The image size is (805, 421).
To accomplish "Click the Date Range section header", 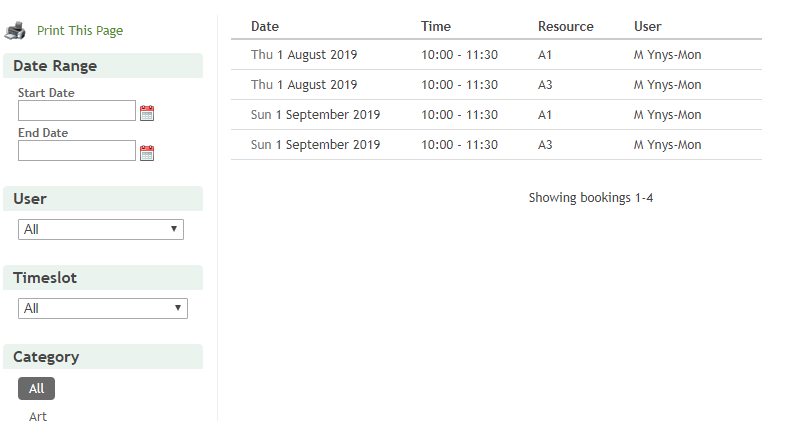I will [55, 66].
